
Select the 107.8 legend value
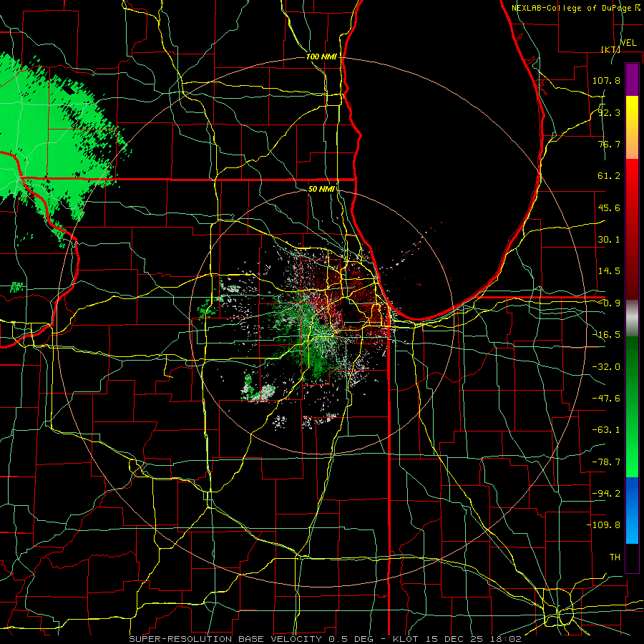tap(606, 80)
